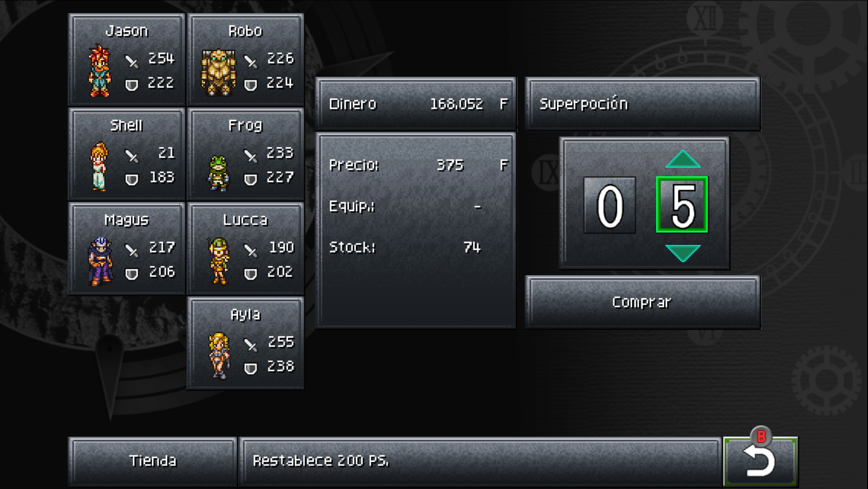
Task: Click Jason's sword attack icon
Action: click(131, 61)
